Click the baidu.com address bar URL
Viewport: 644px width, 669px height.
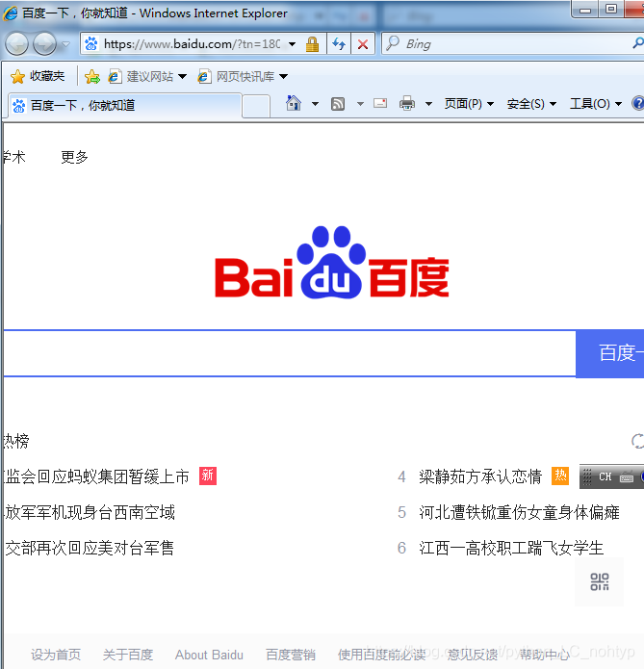click(x=192, y=44)
